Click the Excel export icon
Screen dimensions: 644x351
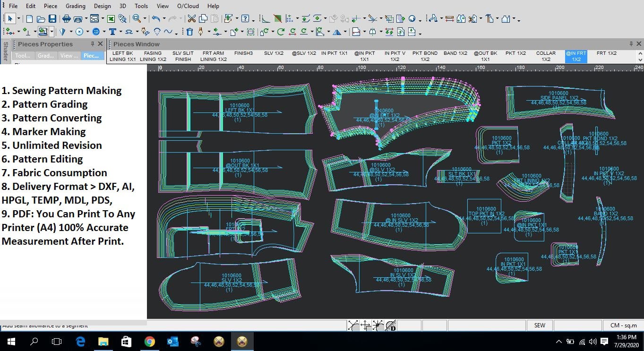[x=111, y=18]
